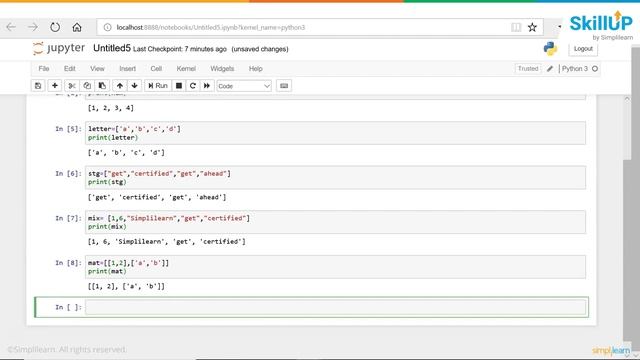The height and width of the screenshot is (360, 640).
Task: Restart the kernel circular arrow icon
Action: coord(193,86)
